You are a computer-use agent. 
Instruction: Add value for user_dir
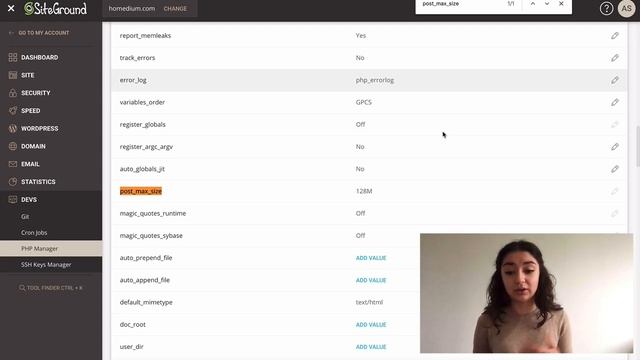[x=371, y=347]
